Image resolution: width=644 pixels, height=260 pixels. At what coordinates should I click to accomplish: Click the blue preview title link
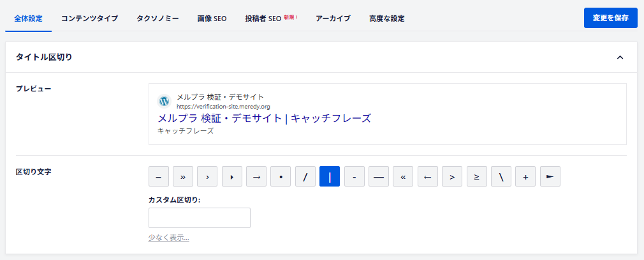coord(264,118)
